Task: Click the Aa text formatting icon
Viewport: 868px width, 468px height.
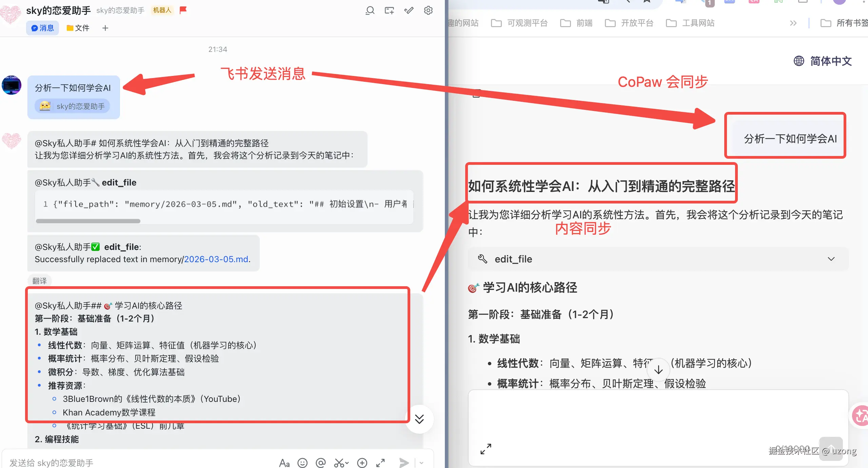Action: pyautogui.click(x=284, y=463)
